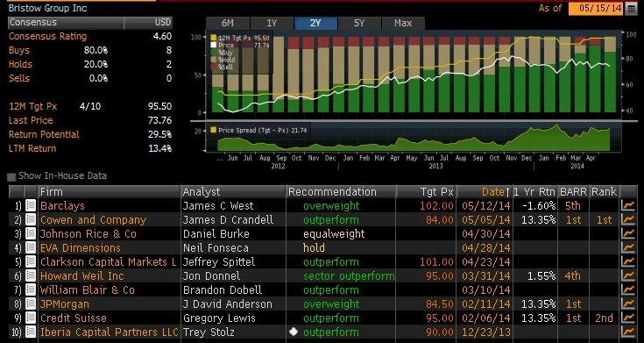Image resolution: width=644 pixels, height=343 pixels.
Task: Sort table by Rank column header
Action: point(605,191)
